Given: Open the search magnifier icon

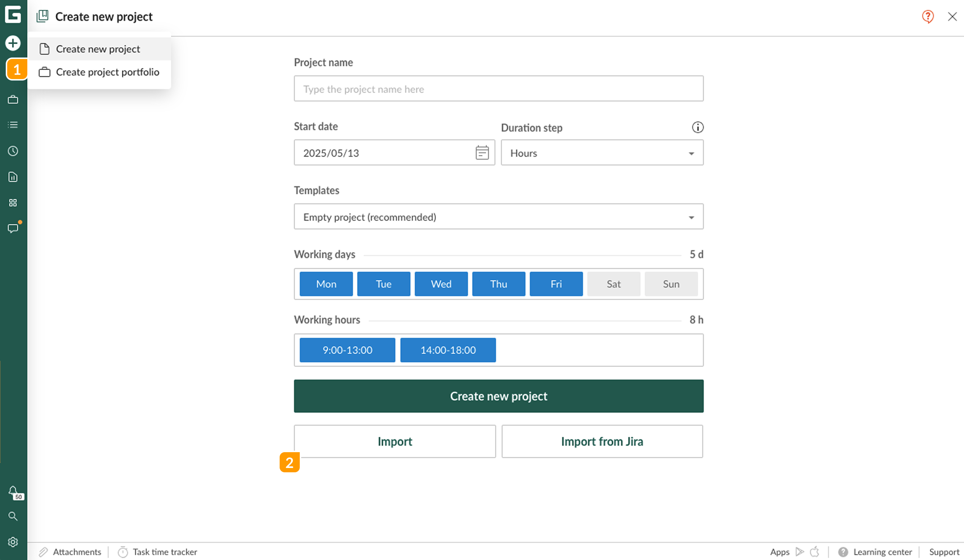Looking at the screenshot, I should coord(13,517).
